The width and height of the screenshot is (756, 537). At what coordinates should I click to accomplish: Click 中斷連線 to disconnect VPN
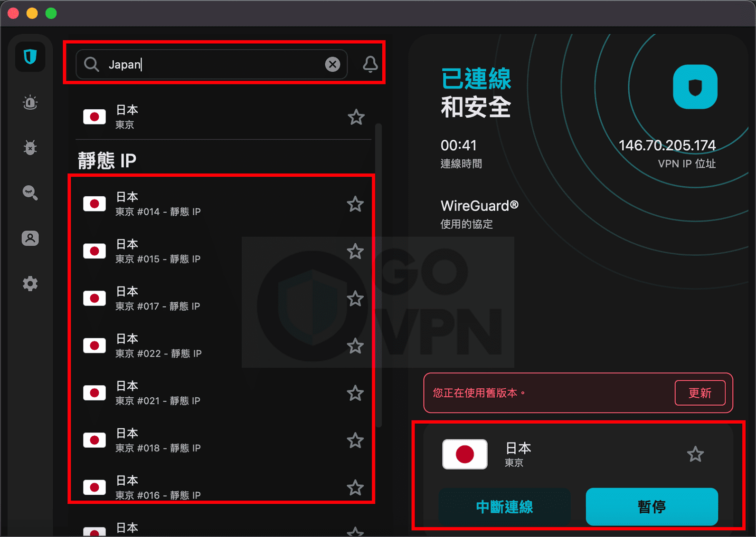coord(504,507)
